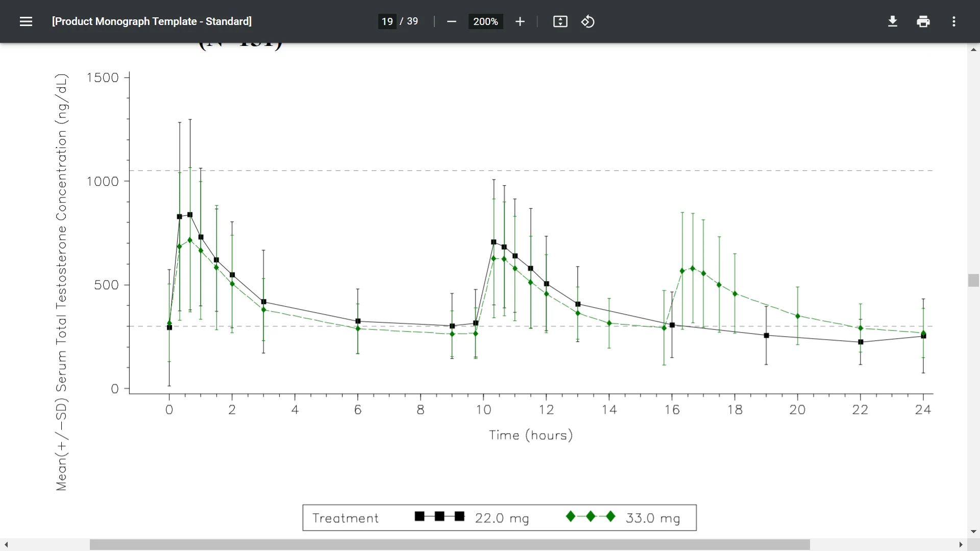Click the 200% zoom level field
The height and width of the screenshot is (551, 980).
click(485, 21)
